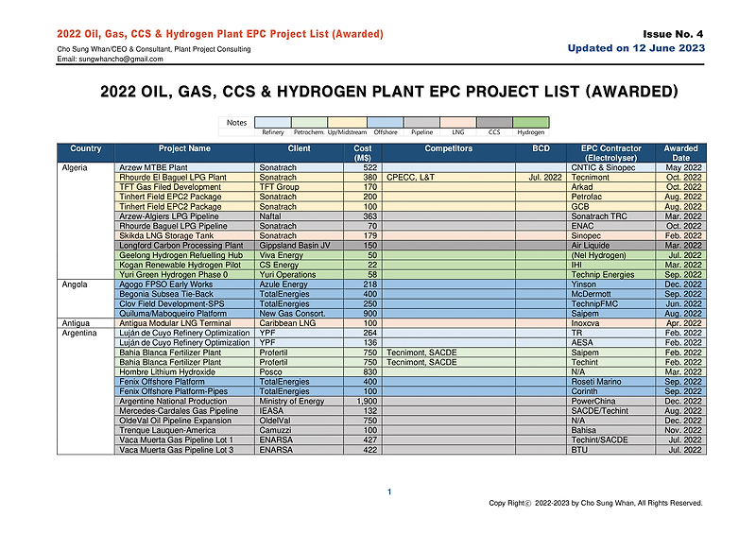
Task: Click the Refinery legend color swatch
Action: pyautogui.click(x=272, y=123)
